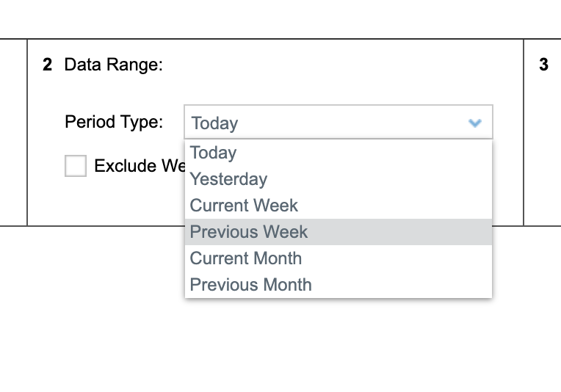Click empty space below step number 3
The image size is (561, 392).
[x=543, y=147]
